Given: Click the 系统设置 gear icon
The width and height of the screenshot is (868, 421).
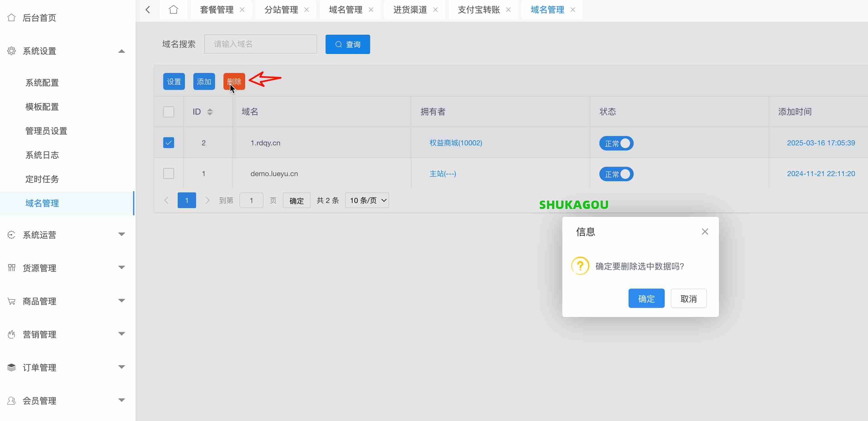Looking at the screenshot, I should [11, 51].
